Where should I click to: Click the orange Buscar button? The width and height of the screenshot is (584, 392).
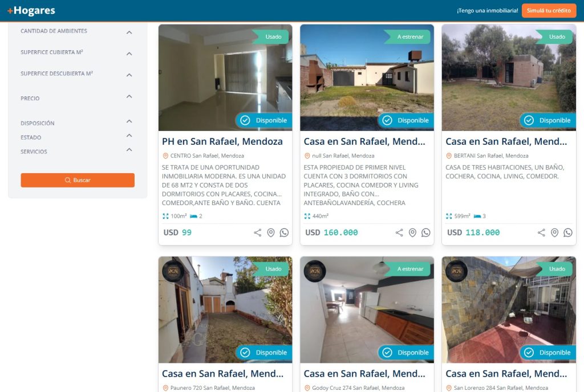[78, 180]
